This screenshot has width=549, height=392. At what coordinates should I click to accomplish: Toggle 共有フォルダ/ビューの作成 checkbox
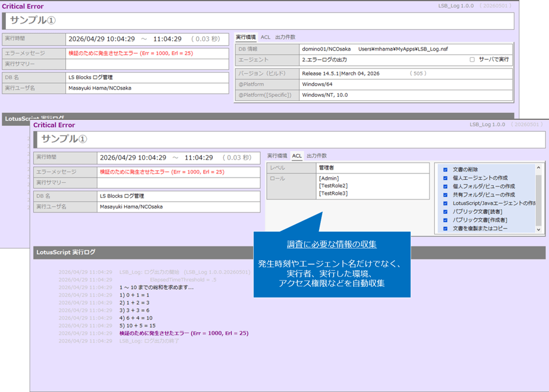pyautogui.click(x=446, y=195)
